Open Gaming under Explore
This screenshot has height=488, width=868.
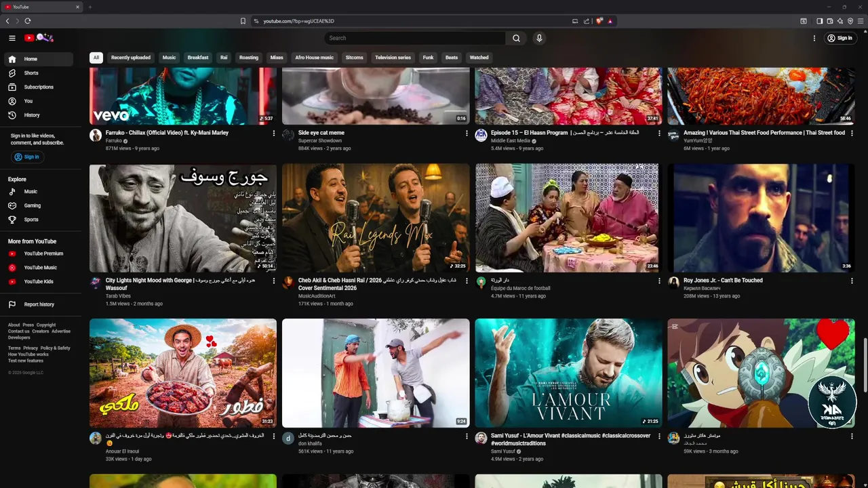[39, 205]
